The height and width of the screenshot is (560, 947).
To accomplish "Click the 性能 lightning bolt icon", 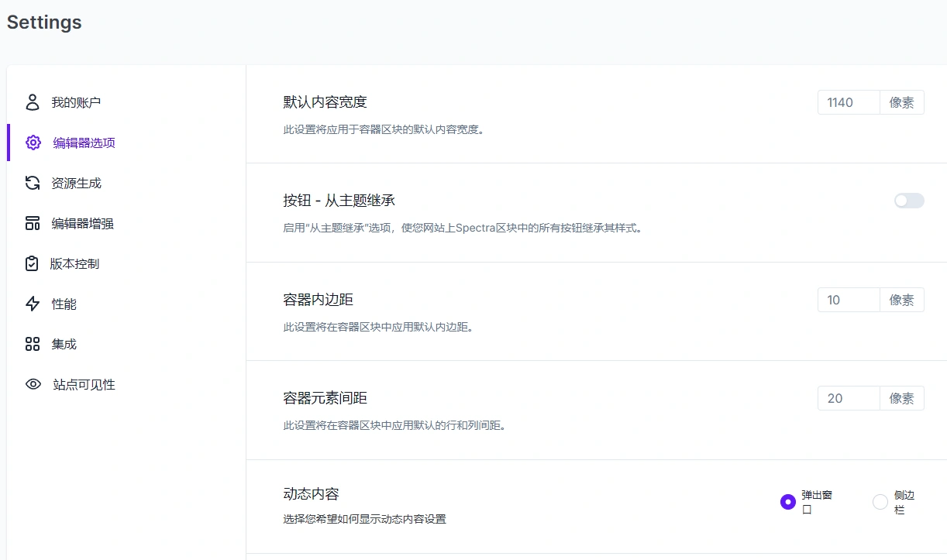I will [x=32, y=304].
